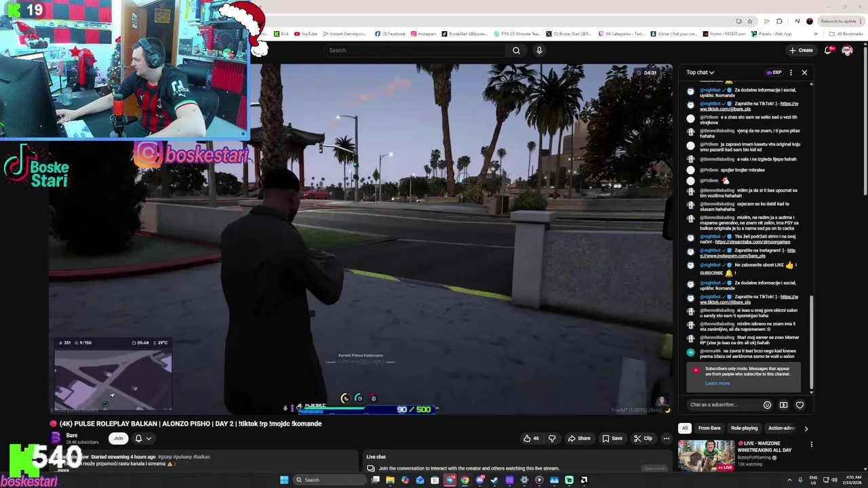Click the Create button
Screen dimensions: 868x488
(801, 50)
